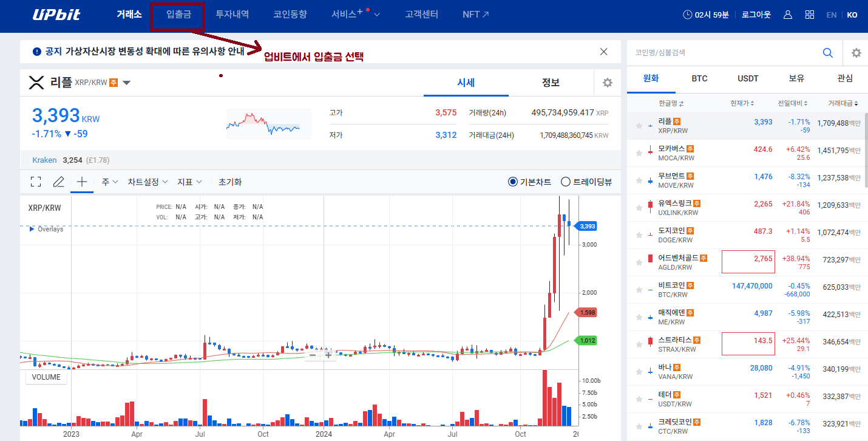Click the chart zoom-out minus button

(313, 355)
